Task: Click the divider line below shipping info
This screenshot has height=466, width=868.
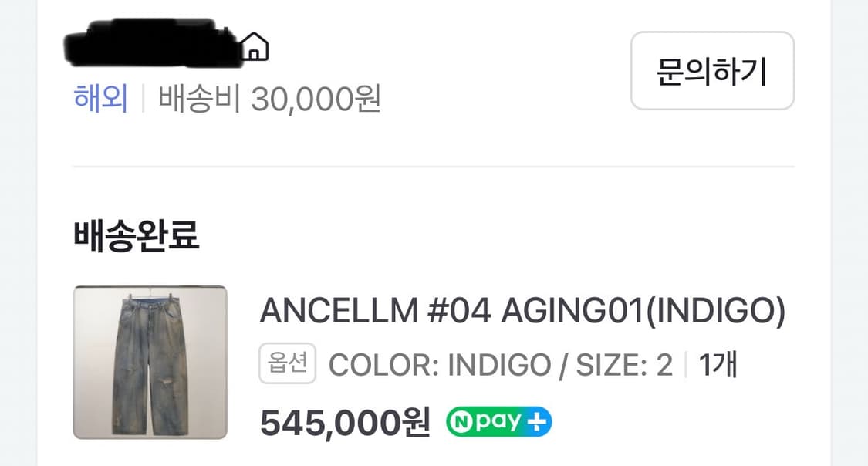Action: point(434,166)
